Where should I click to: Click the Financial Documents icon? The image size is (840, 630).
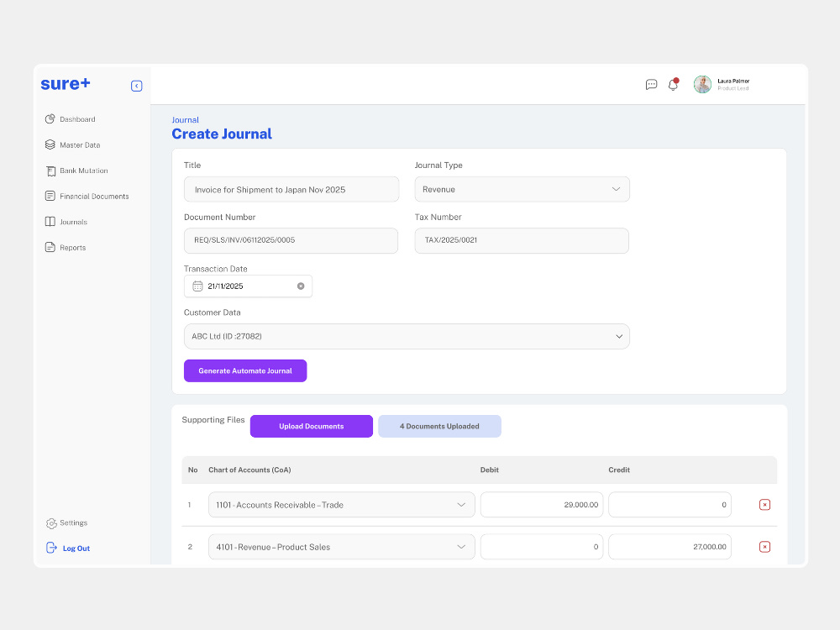click(50, 196)
